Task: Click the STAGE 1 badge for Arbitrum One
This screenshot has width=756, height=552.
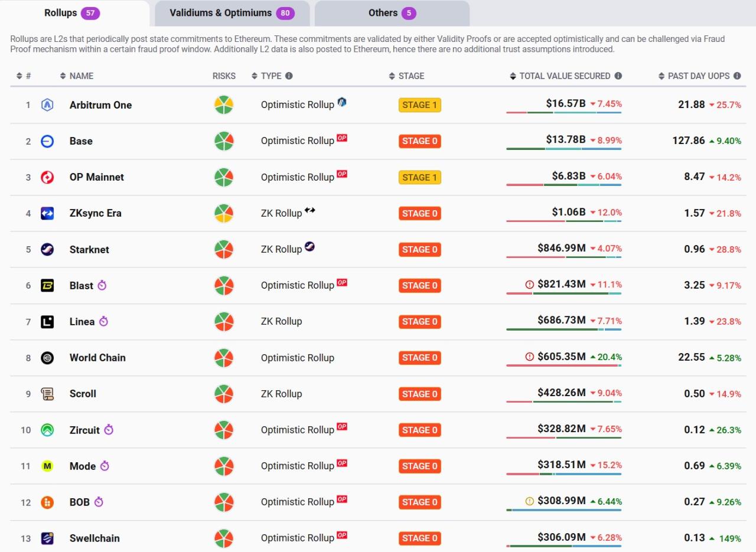Action: click(419, 105)
